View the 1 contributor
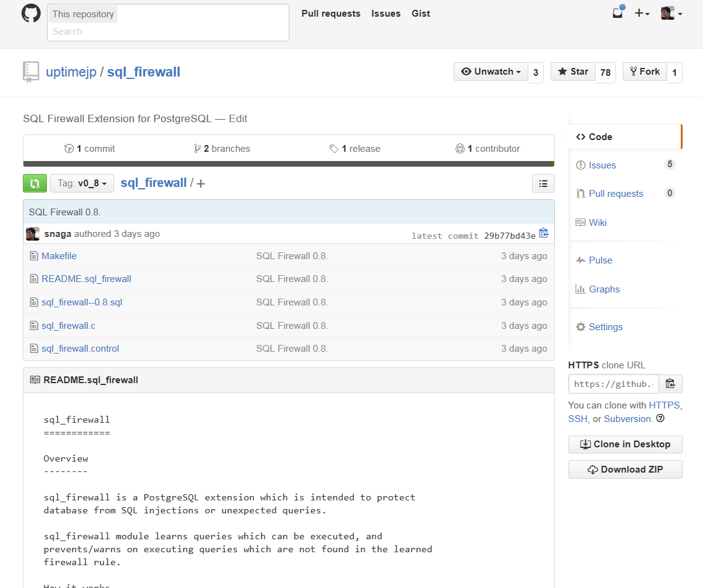 488,148
